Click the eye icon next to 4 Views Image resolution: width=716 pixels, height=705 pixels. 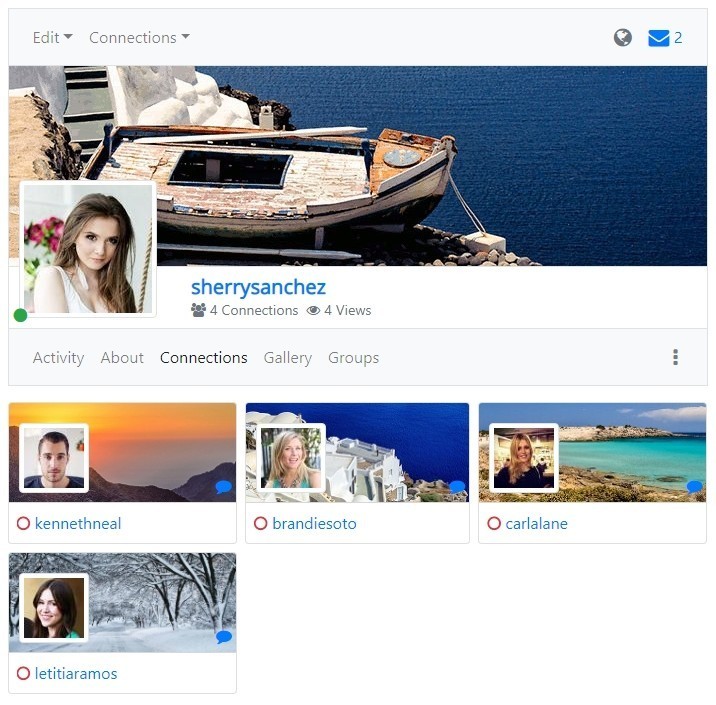coord(313,310)
